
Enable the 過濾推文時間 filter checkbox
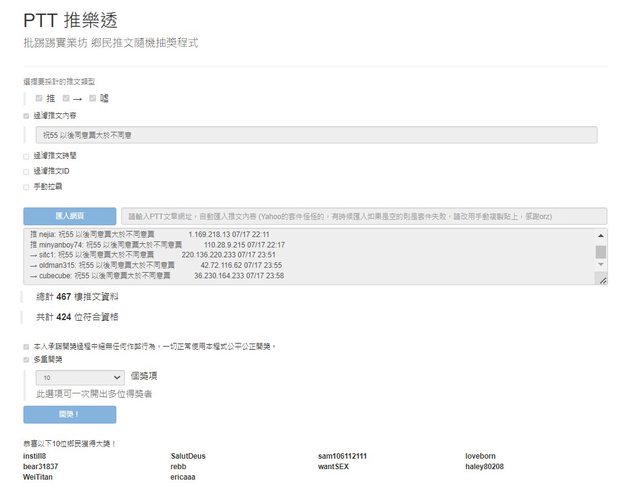[26, 156]
